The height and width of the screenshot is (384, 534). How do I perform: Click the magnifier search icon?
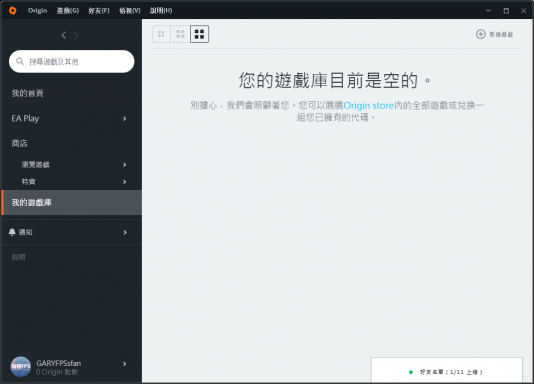(x=20, y=61)
